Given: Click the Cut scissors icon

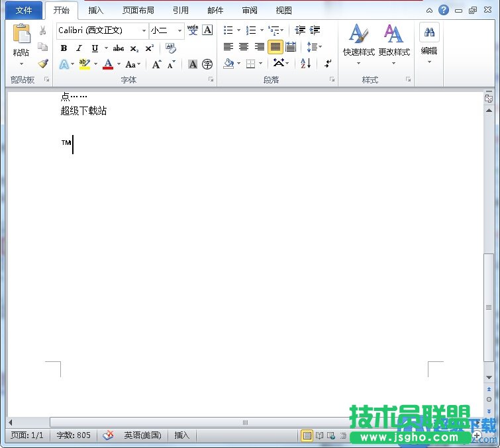Looking at the screenshot, I should click(43, 31).
